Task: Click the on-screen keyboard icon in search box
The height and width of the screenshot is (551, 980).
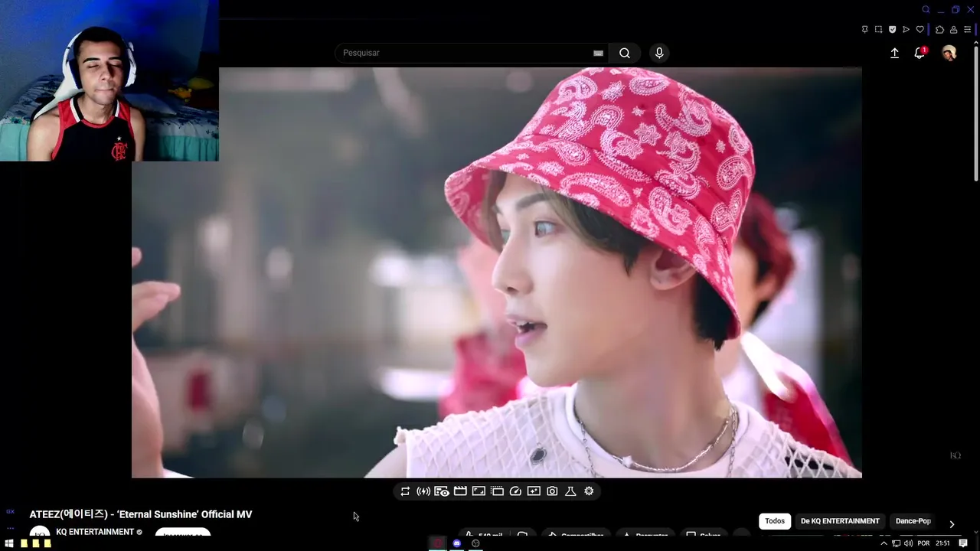Action: click(598, 53)
